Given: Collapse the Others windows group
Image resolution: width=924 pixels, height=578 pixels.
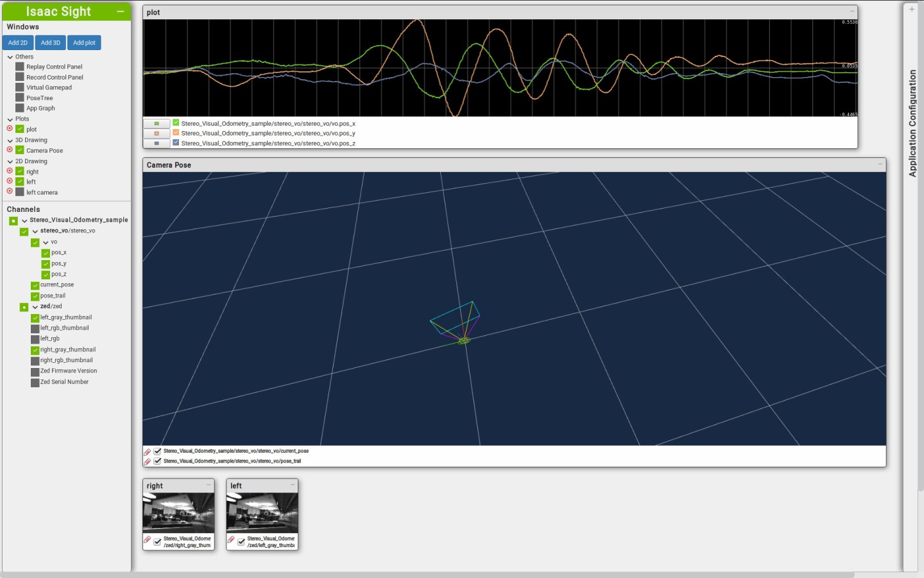Looking at the screenshot, I should coord(10,57).
